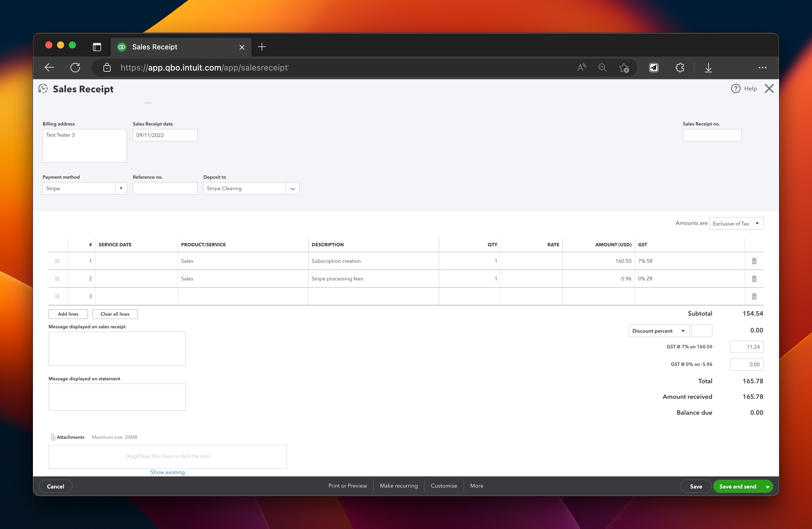Open browser downloads
Image resolution: width=812 pixels, height=529 pixels.
point(708,68)
